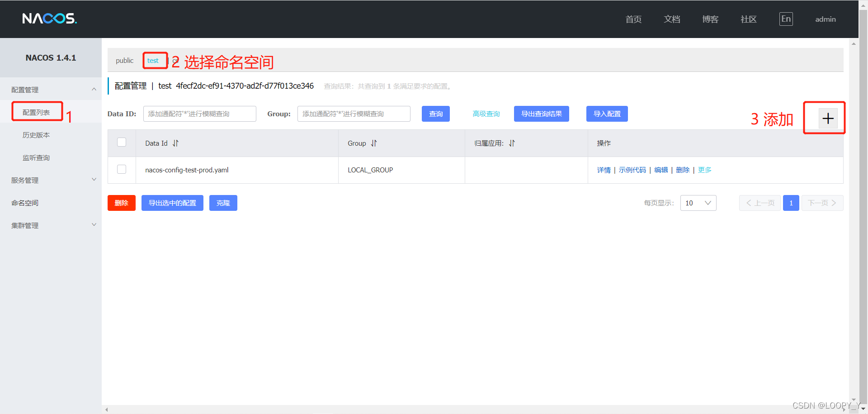Image resolution: width=868 pixels, height=414 pixels.
Task: Open 详情 for nacos-config-test-prod.yaml
Action: point(604,170)
